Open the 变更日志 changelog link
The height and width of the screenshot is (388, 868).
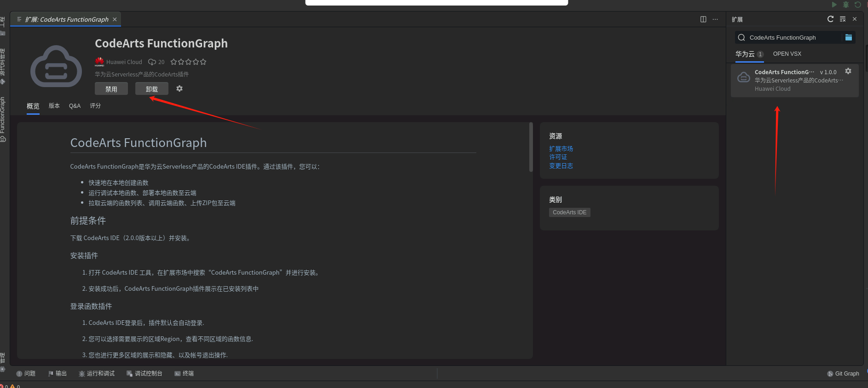[x=561, y=166]
